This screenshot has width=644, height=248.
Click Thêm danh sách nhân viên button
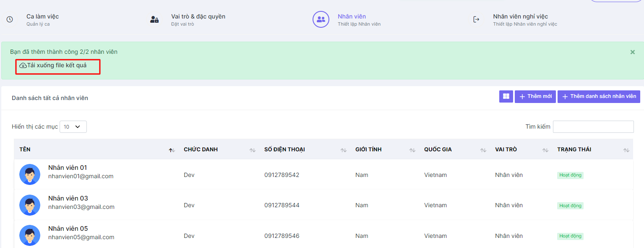click(x=599, y=97)
